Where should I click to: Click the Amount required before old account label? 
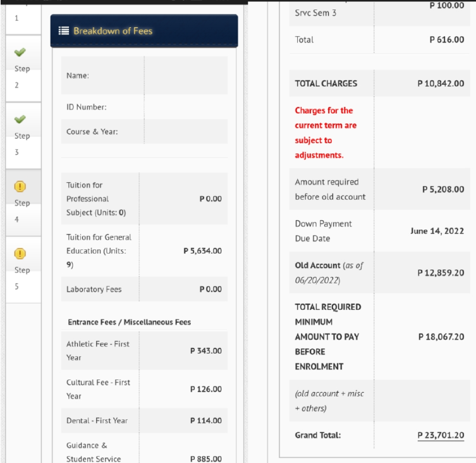click(x=330, y=189)
